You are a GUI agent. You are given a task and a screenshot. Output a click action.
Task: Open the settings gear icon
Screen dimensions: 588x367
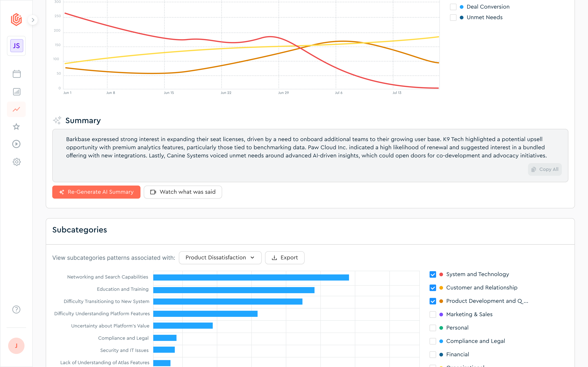point(17,162)
